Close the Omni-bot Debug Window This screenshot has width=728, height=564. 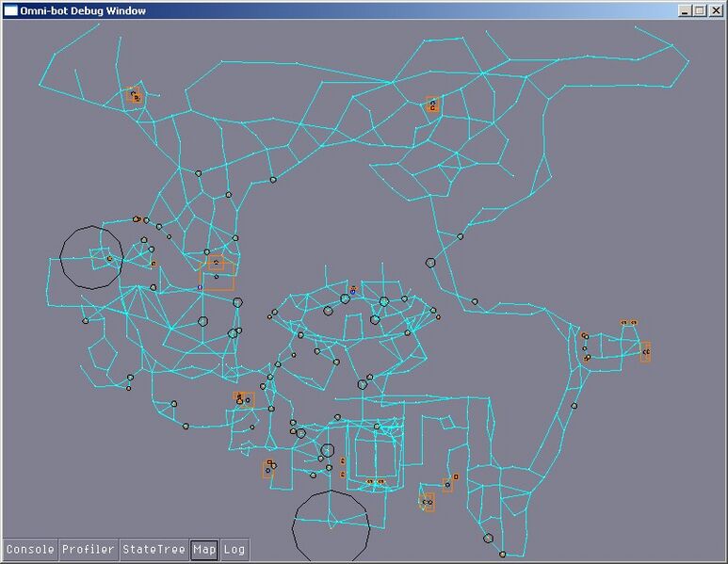716,10
